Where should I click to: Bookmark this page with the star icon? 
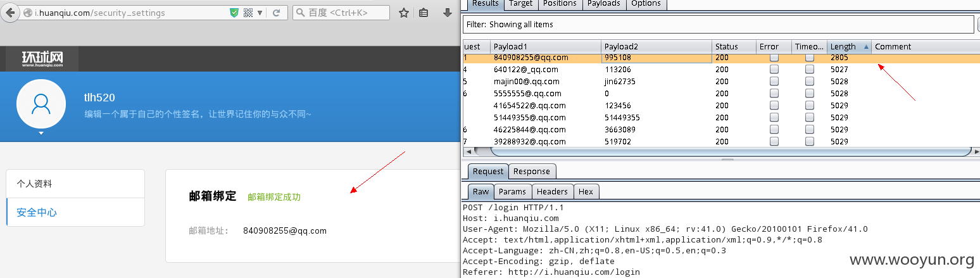point(404,13)
